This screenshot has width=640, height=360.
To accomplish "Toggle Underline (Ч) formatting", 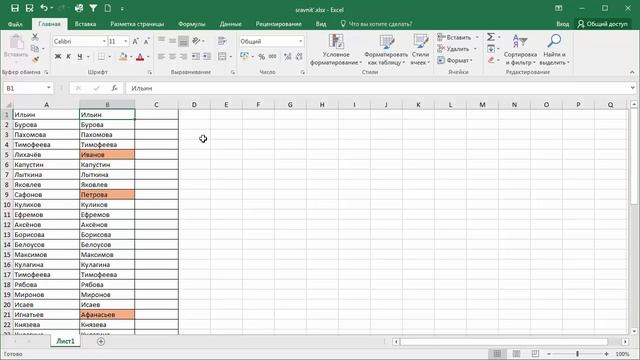I will tap(80, 57).
